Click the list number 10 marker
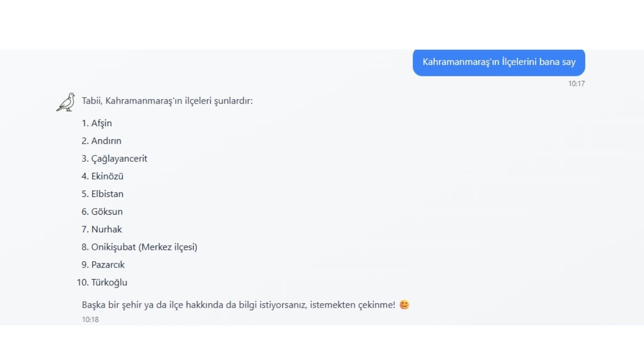The height and width of the screenshot is (362, 644). (x=83, y=283)
